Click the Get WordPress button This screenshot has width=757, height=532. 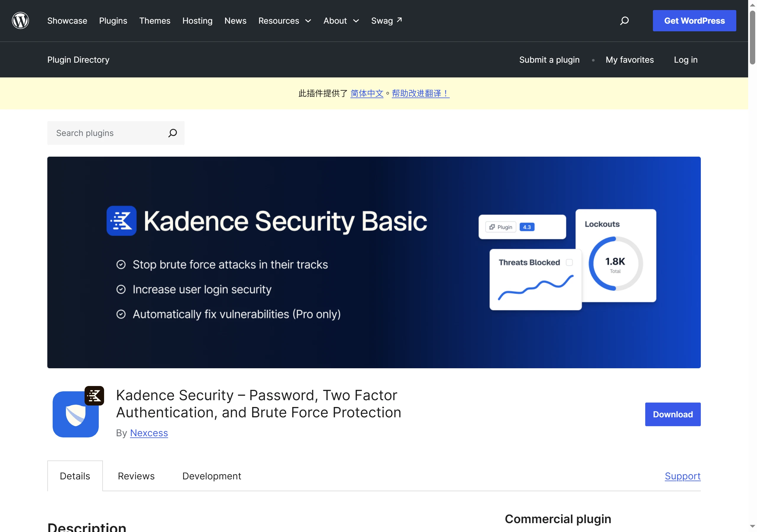[694, 21]
